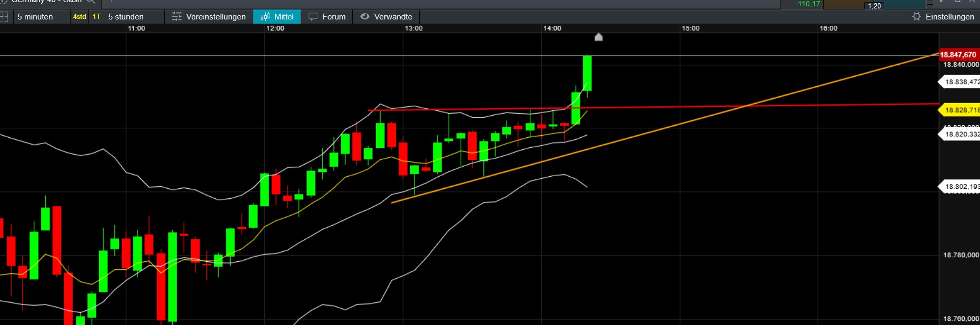Click the time axis marker arrow after 14:00
This screenshot has height=325, width=980.
(598, 37)
